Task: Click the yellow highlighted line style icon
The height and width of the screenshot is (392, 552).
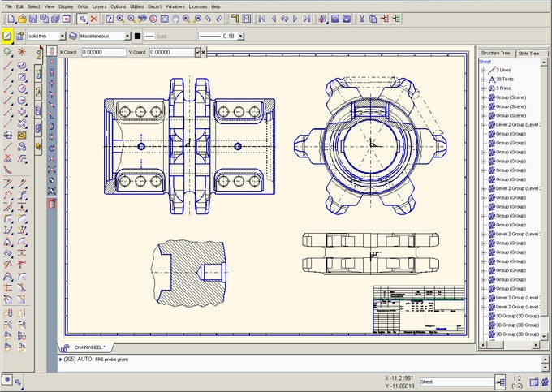Action: tap(7, 37)
